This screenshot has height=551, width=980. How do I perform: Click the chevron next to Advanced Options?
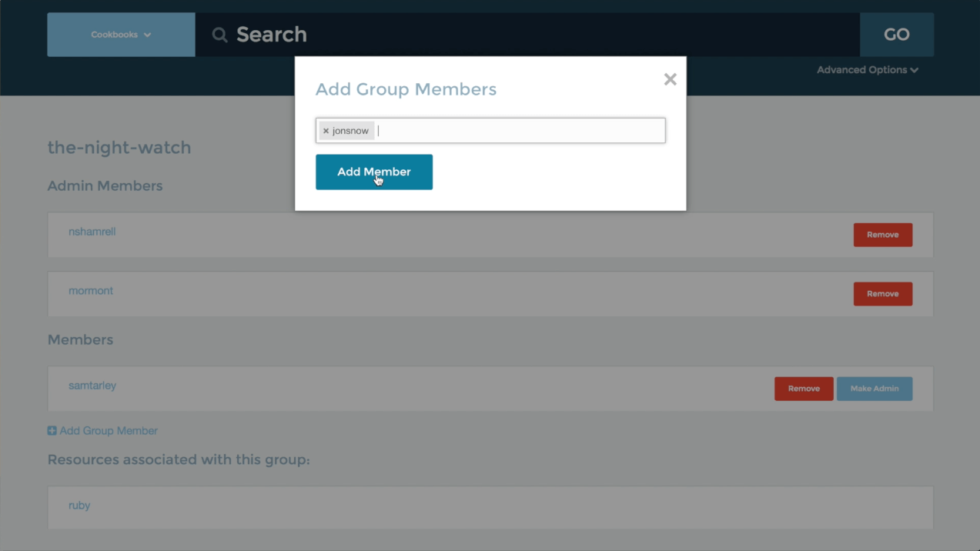[x=914, y=69]
